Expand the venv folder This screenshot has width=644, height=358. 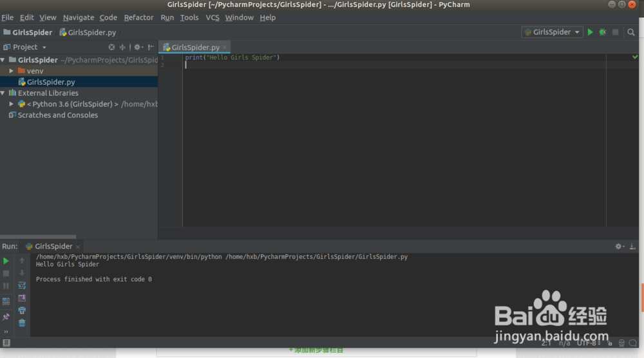coord(12,71)
